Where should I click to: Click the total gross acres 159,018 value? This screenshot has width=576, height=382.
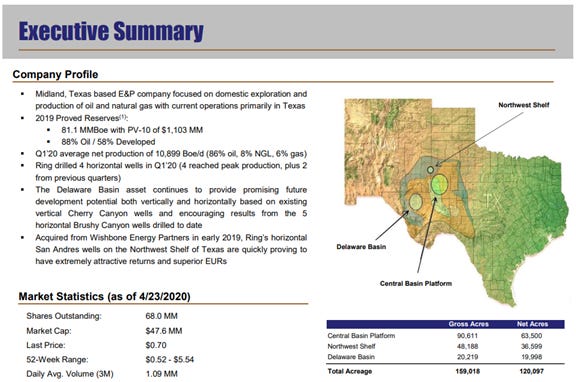coord(468,371)
